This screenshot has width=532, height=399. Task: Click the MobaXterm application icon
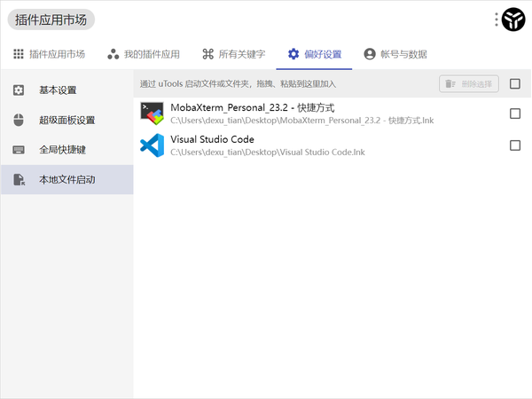(152, 113)
